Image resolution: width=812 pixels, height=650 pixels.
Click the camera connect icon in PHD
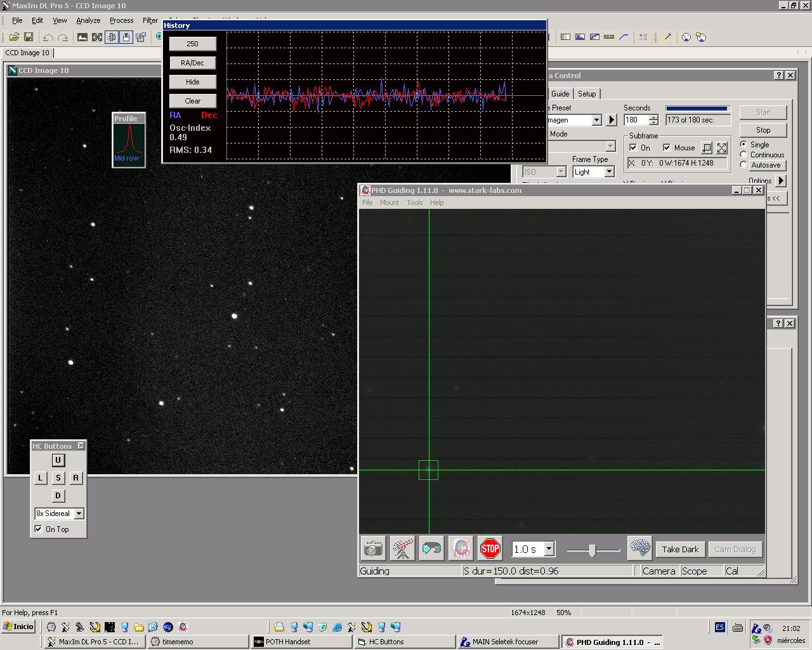pyautogui.click(x=374, y=548)
